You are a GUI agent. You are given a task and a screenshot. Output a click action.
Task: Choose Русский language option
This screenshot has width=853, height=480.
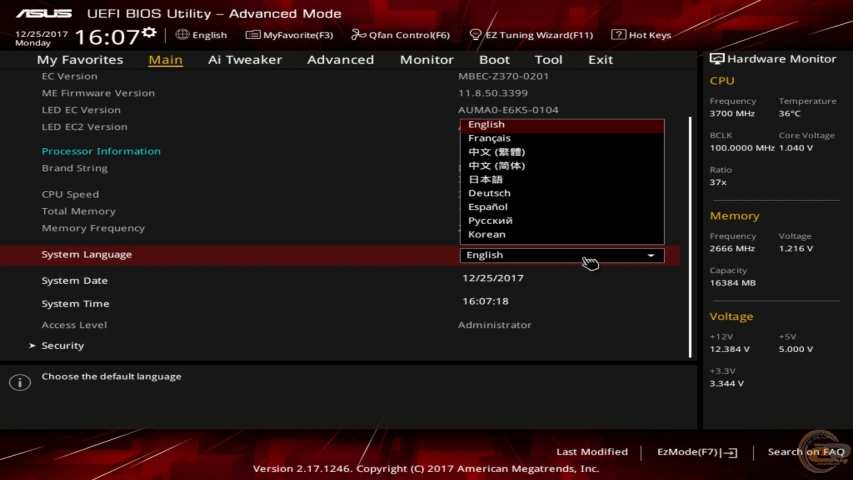pos(562,220)
